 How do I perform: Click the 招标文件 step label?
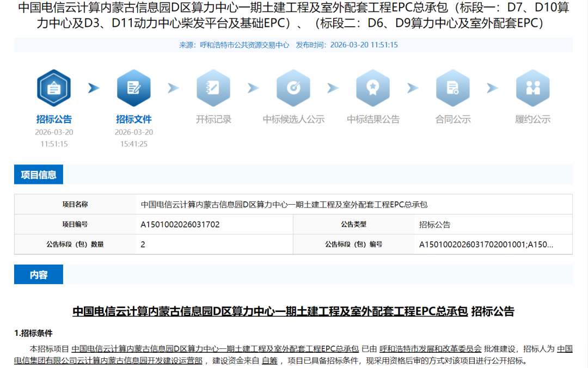tap(133, 119)
